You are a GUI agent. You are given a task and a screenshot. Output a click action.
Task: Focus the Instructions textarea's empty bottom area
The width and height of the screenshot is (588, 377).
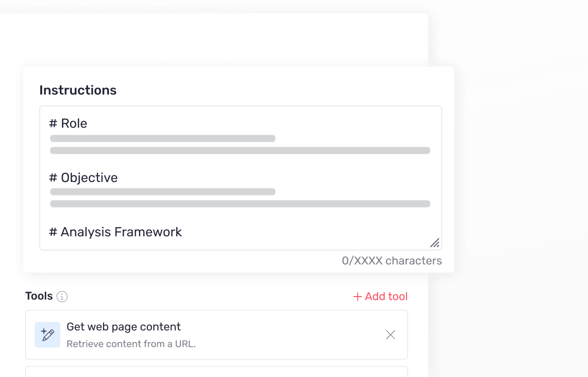pos(302,241)
